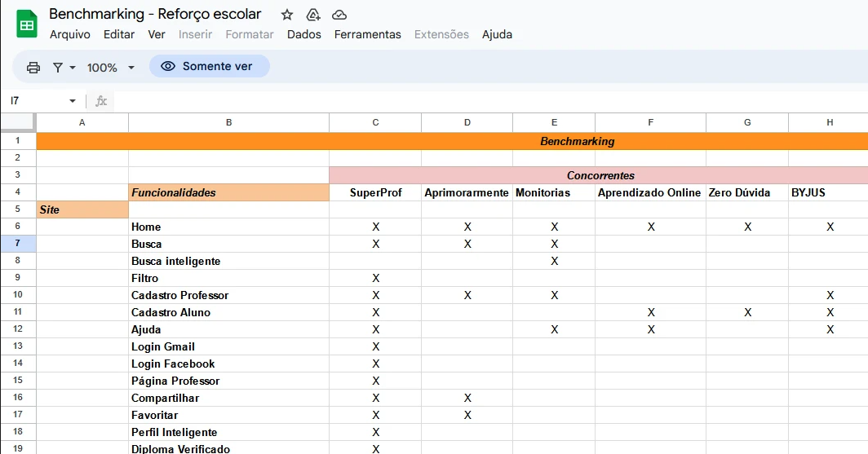Select row 7 header

[x=18, y=244]
